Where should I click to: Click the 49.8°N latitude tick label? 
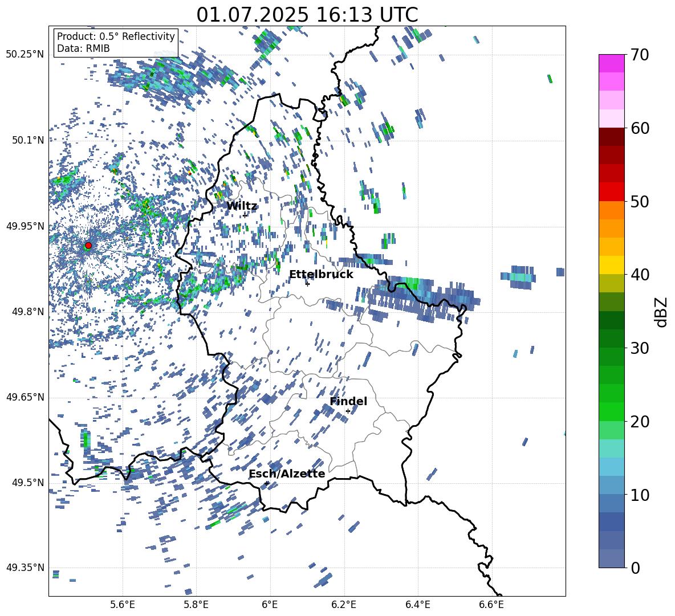29,312
